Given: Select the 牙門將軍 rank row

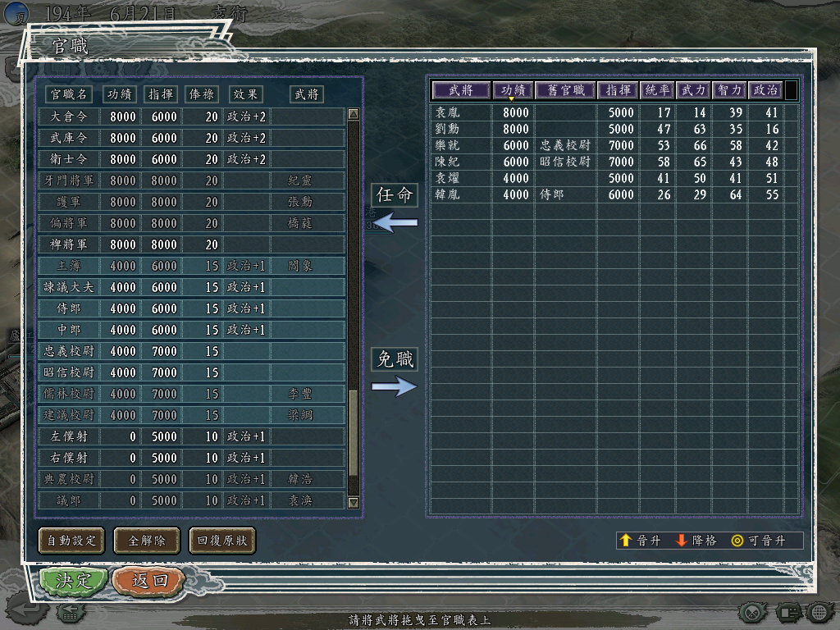Looking at the screenshot, I should coord(191,180).
